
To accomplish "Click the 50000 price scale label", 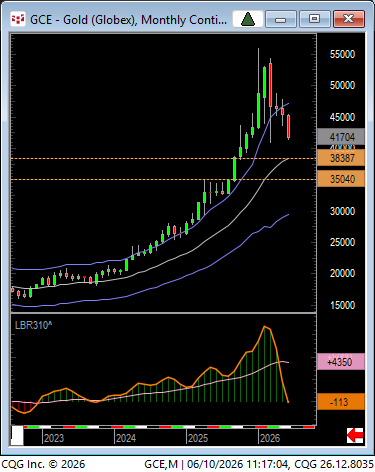I will click(342, 85).
